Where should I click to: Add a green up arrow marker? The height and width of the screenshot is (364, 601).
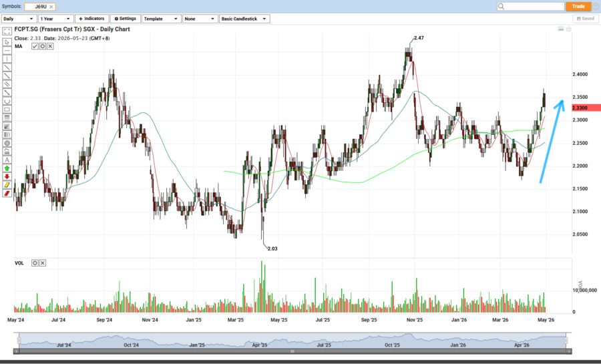pyautogui.click(x=7, y=168)
